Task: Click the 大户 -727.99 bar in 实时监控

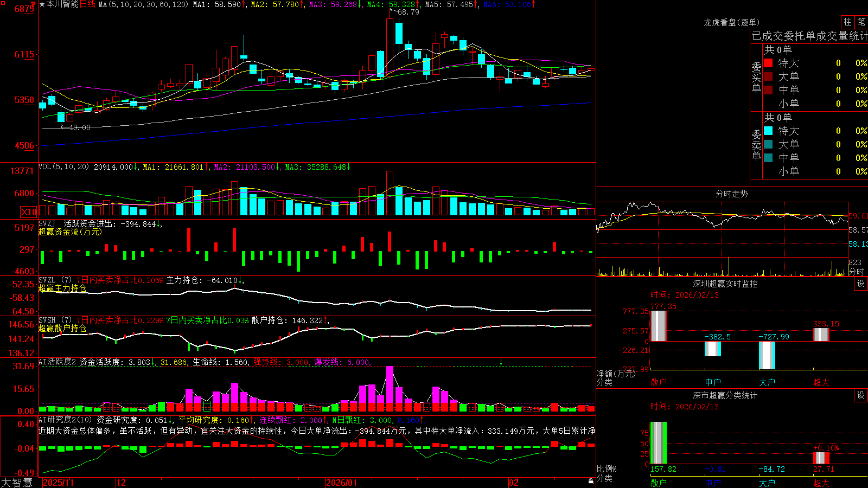Action: [x=767, y=355]
